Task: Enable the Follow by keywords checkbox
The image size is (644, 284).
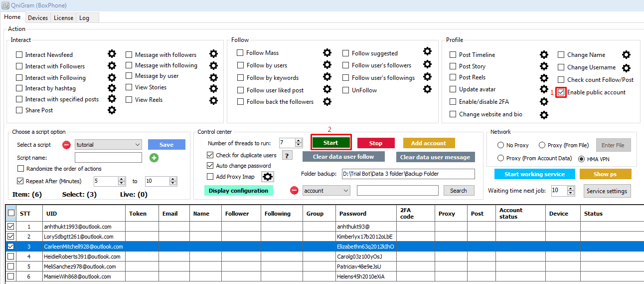Action: [240, 78]
